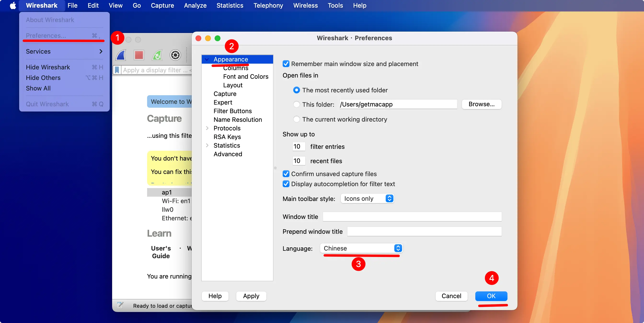Open Main toolbar style dropdown

(x=367, y=199)
